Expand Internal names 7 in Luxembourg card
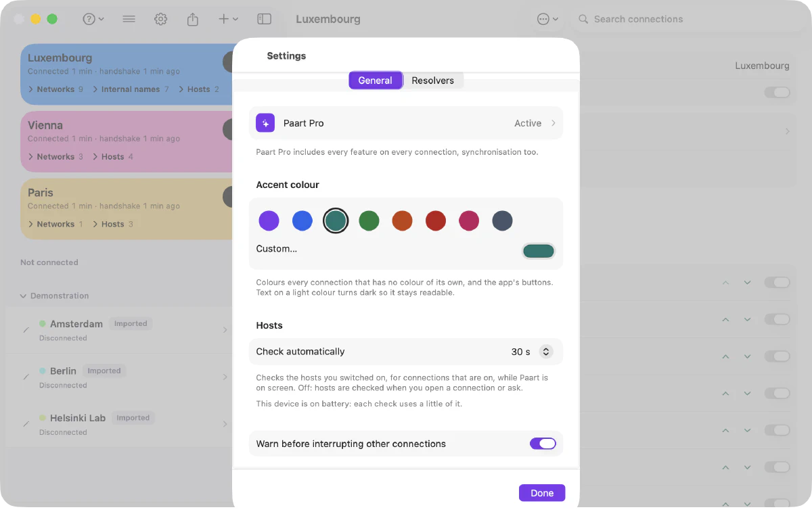812x516 pixels. [x=131, y=89]
